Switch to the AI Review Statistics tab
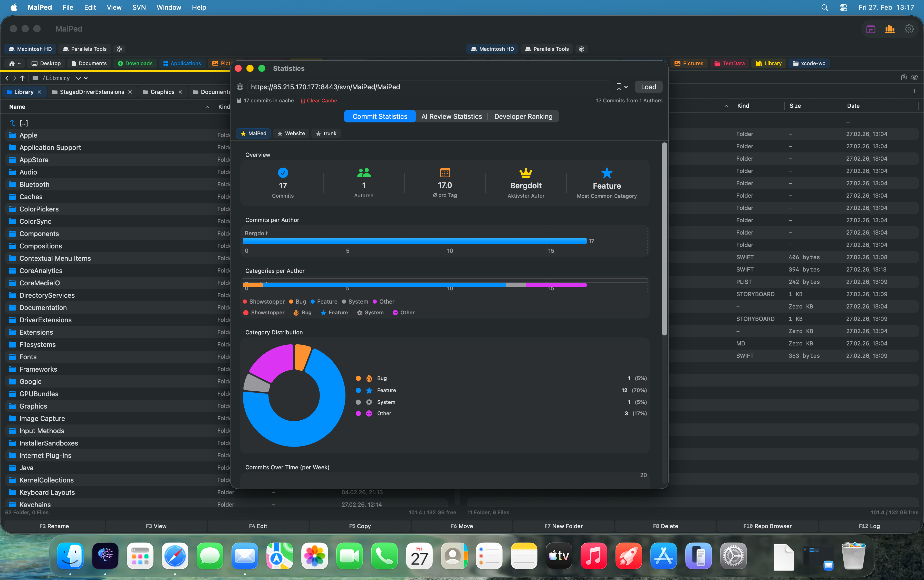Viewport: 924px width, 580px height. [451, 116]
